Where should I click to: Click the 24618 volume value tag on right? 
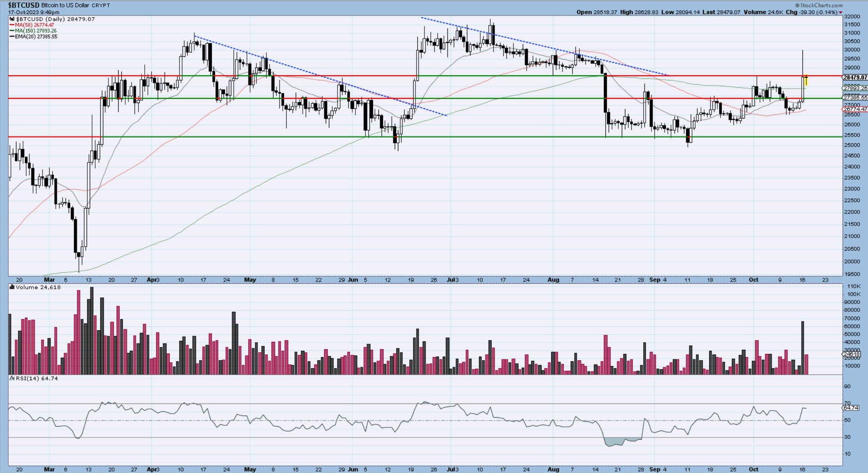(852, 354)
